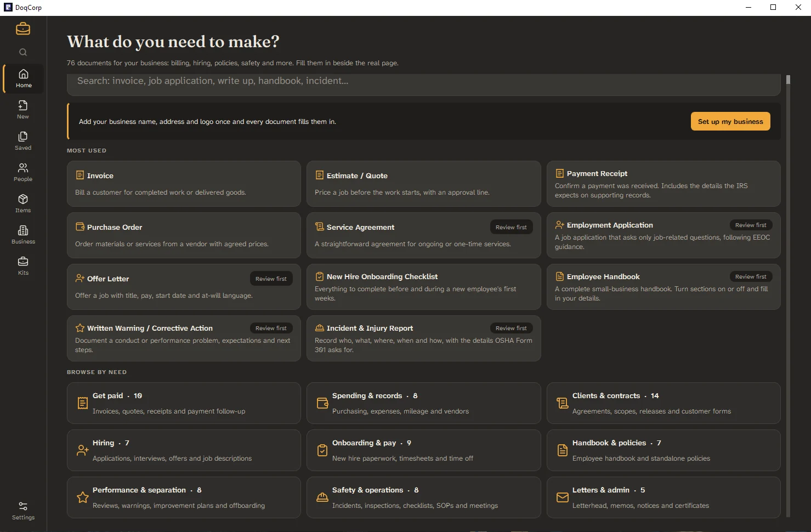The width and height of the screenshot is (811, 532).
Task: Click the Invoice document icon
Action: coord(80,176)
